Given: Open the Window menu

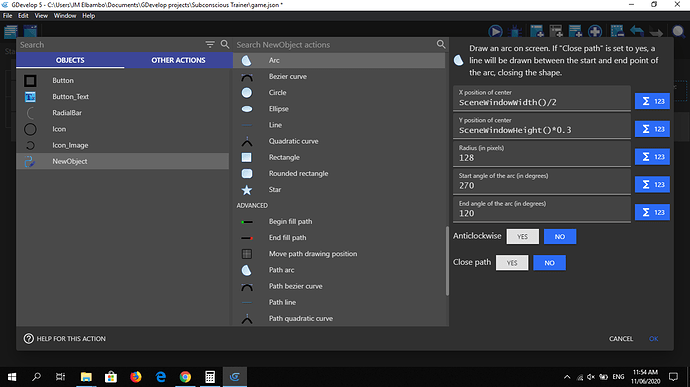Looking at the screenshot, I should 65,16.
